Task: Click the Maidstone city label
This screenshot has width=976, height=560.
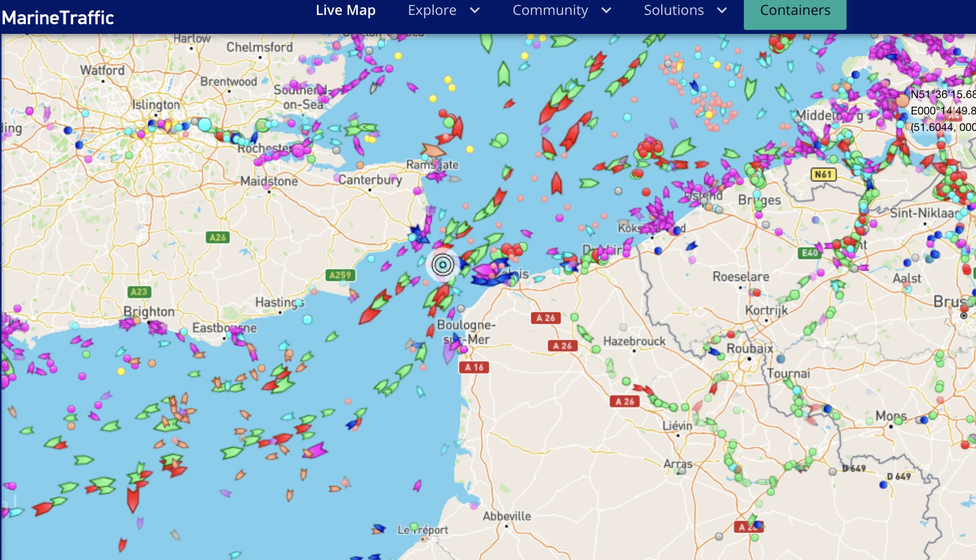Action: [x=269, y=181]
